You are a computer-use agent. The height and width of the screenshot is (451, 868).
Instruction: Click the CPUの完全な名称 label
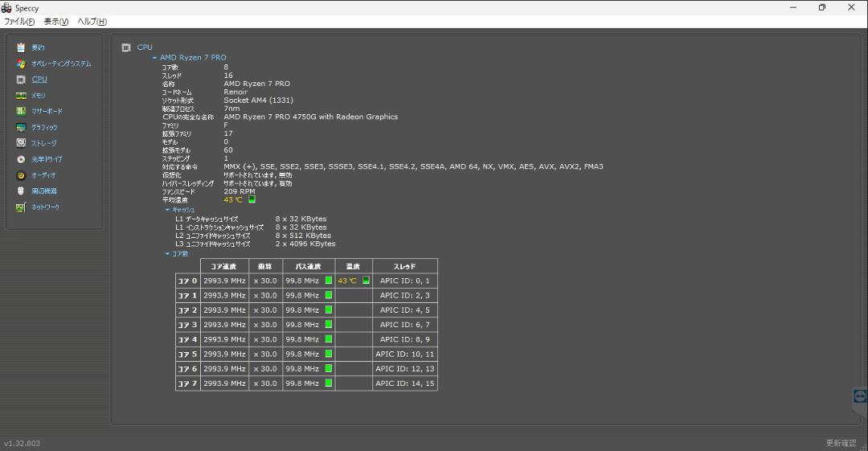point(187,117)
